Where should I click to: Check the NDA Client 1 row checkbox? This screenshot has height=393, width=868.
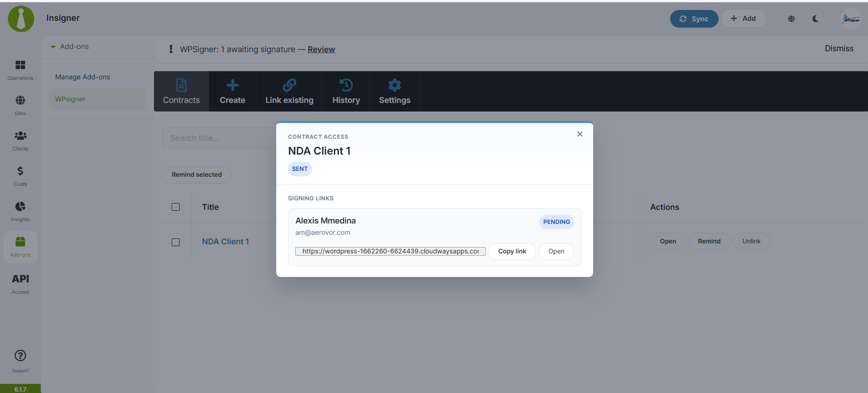[x=176, y=242]
